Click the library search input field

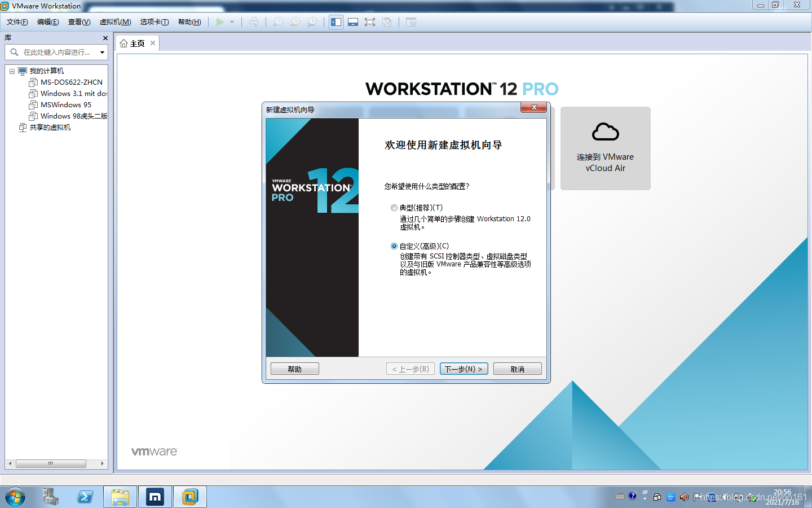pyautogui.click(x=55, y=52)
